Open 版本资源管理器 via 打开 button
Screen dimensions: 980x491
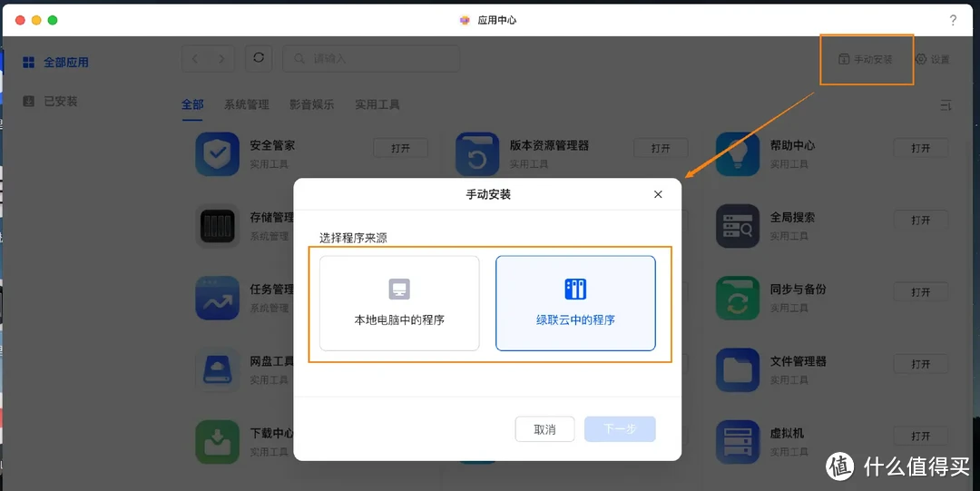pos(661,148)
